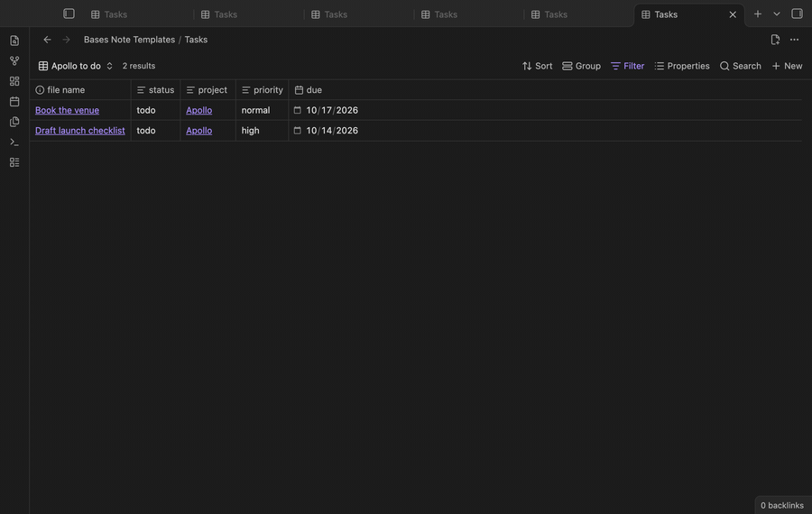
Task: Open the Group options
Action: point(582,66)
